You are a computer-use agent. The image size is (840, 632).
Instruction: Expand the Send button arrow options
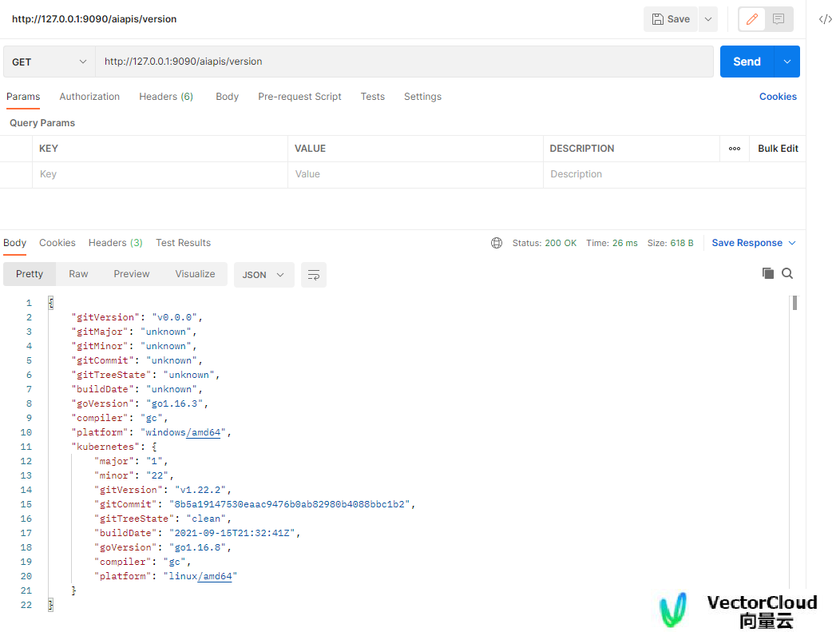pyautogui.click(x=787, y=62)
